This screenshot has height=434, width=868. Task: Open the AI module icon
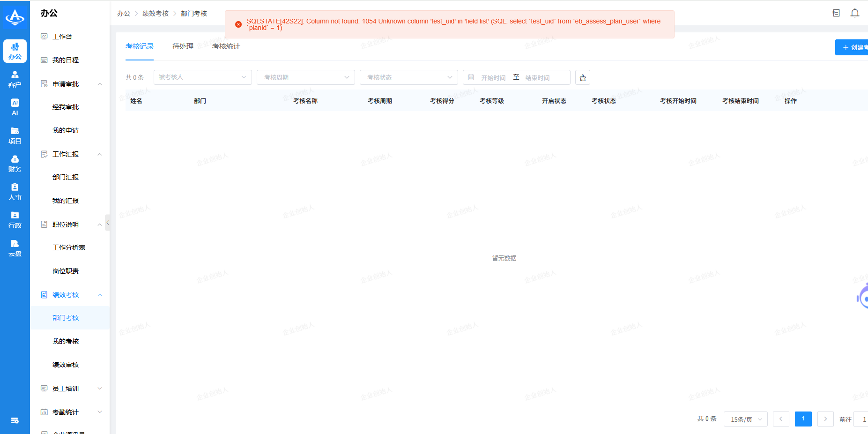[x=15, y=107]
